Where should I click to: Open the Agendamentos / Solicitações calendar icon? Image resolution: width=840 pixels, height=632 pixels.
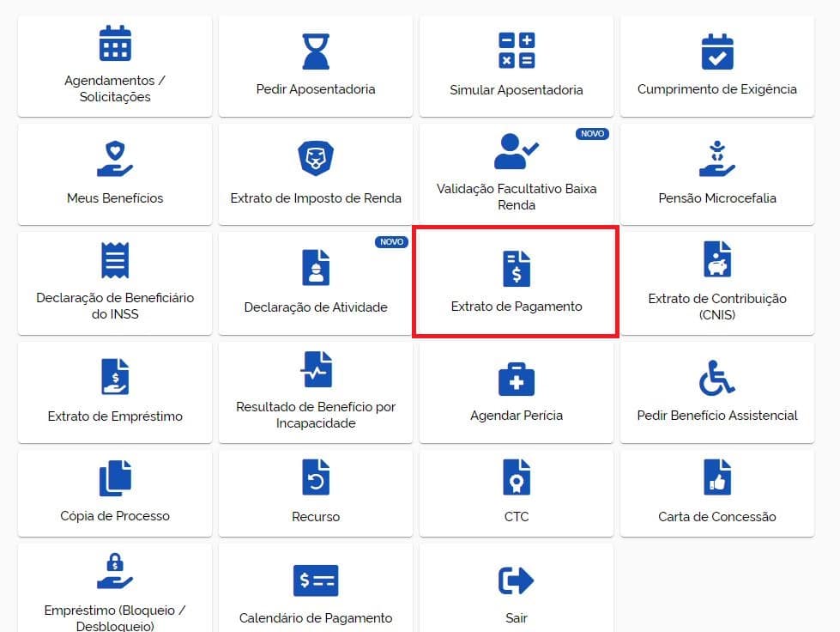click(115, 44)
